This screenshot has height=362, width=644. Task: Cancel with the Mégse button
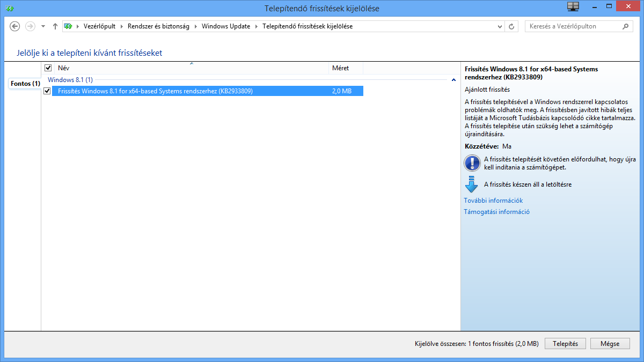pyautogui.click(x=610, y=344)
